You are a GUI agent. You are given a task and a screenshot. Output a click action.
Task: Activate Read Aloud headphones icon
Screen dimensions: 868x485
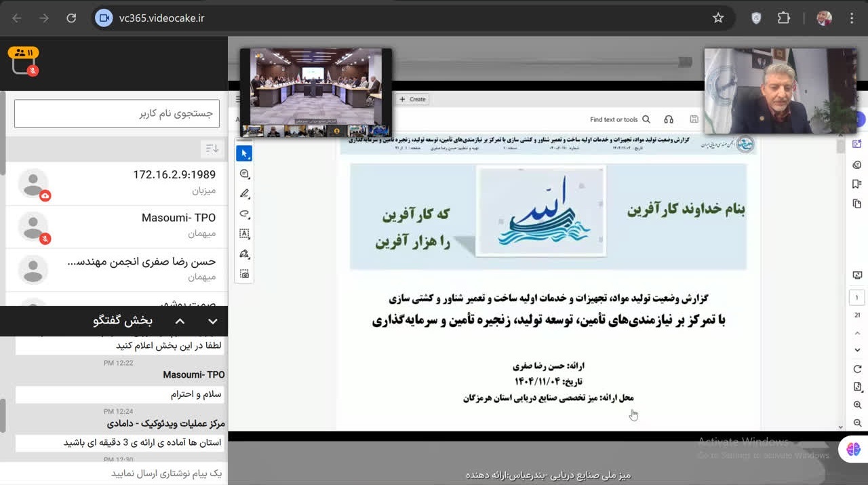(x=669, y=119)
